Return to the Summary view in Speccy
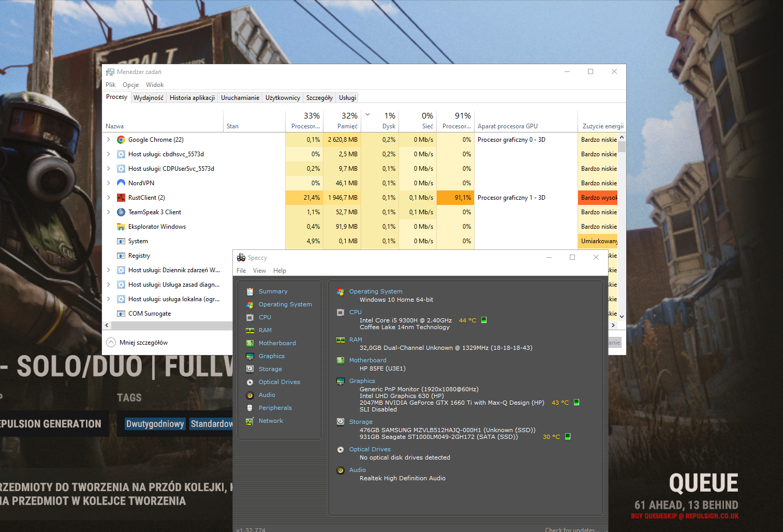Screen dimensions: 783x532 (x=273, y=291)
